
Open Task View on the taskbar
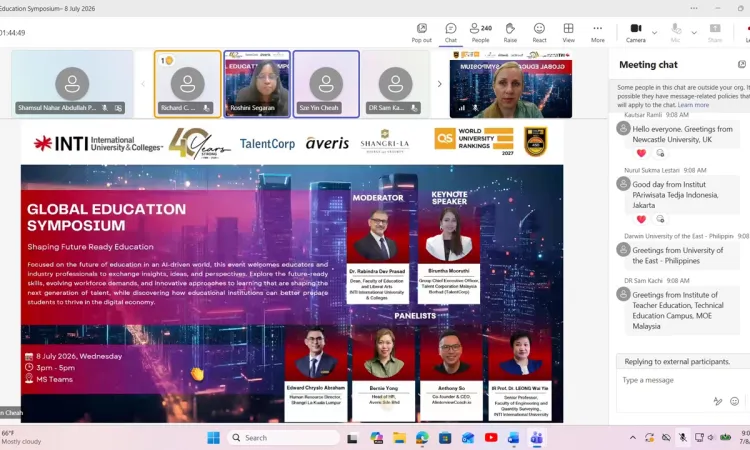click(353, 438)
